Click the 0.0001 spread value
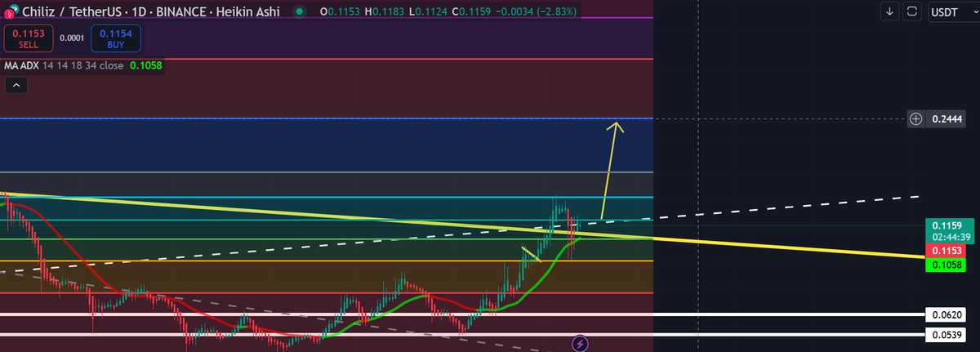Viewport: 980px width, 352px height. click(x=72, y=38)
